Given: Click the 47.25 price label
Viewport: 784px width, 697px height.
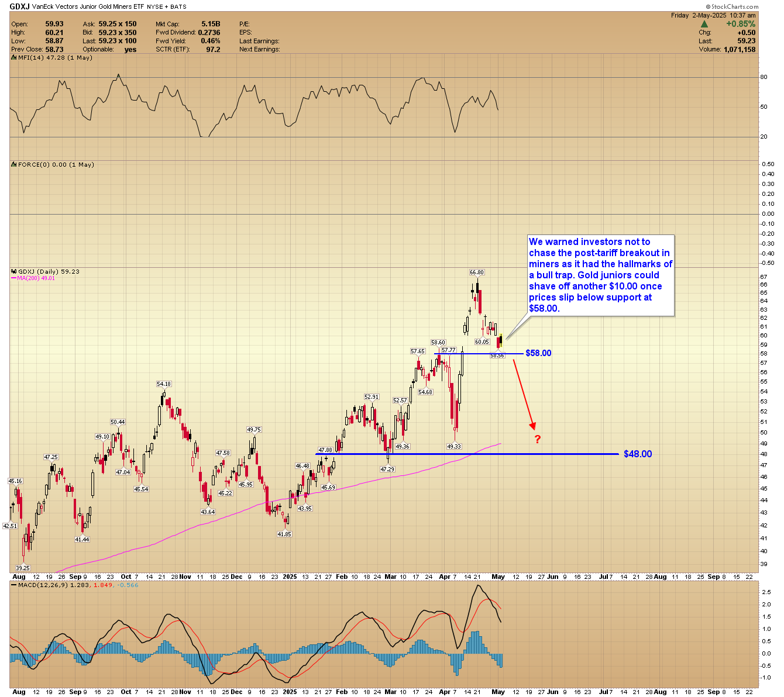Looking at the screenshot, I should pos(51,457).
